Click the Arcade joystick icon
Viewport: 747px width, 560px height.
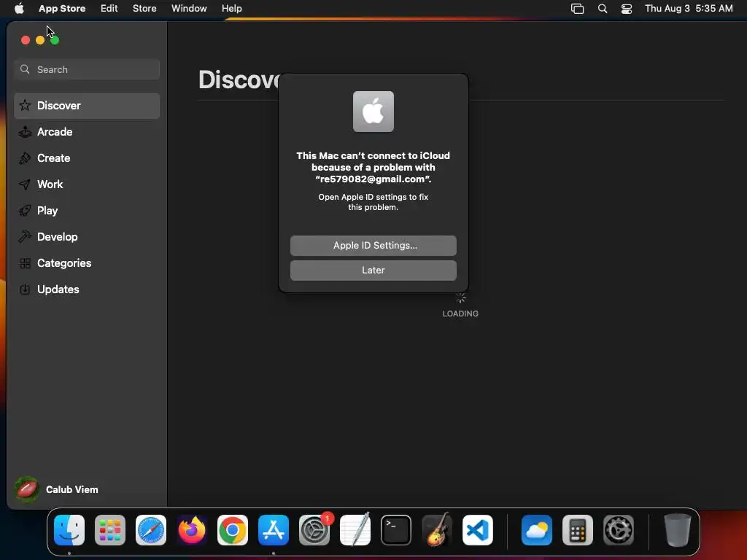tap(25, 132)
